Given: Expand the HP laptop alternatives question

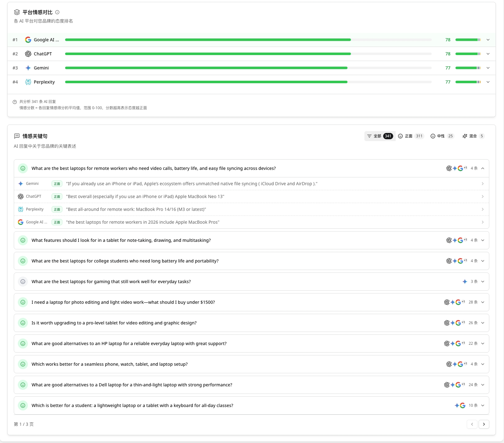Looking at the screenshot, I should pyautogui.click(x=483, y=344).
